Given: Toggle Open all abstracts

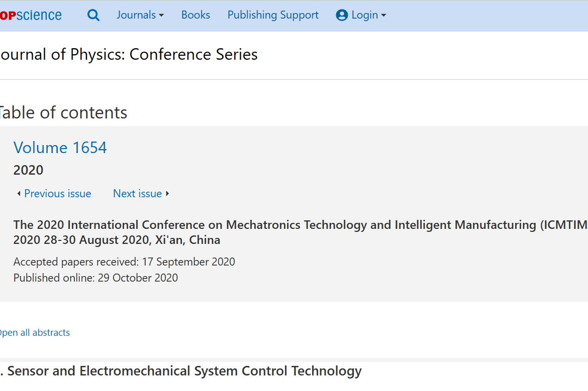Looking at the screenshot, I should pyautogui.click(x=34, y=332).
